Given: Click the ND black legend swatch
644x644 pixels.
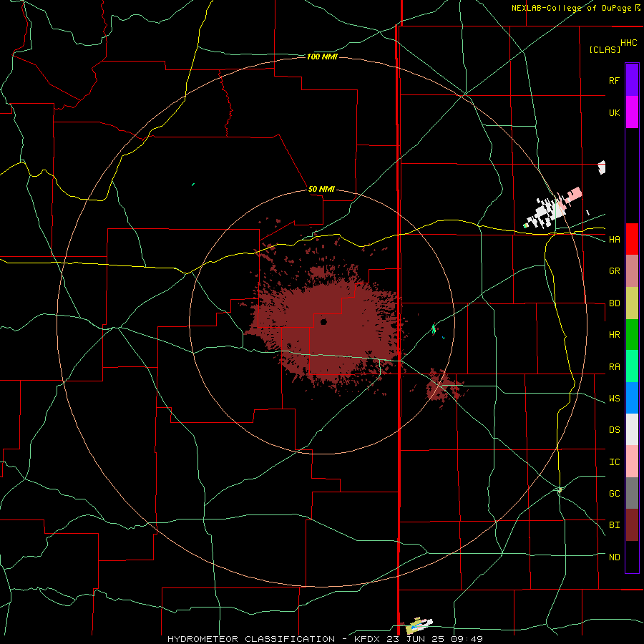Looking at the screenshot, I should tap(632, 557).
